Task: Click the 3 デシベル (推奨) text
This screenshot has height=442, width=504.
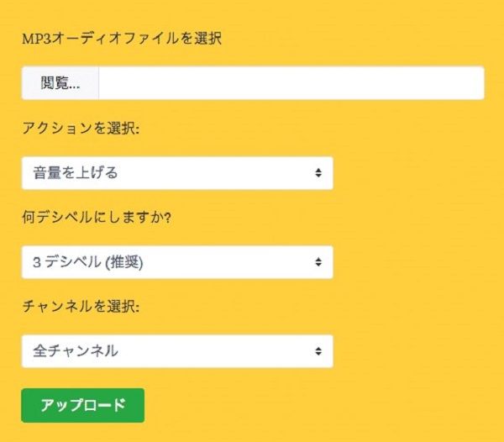Action: (88, 262)
